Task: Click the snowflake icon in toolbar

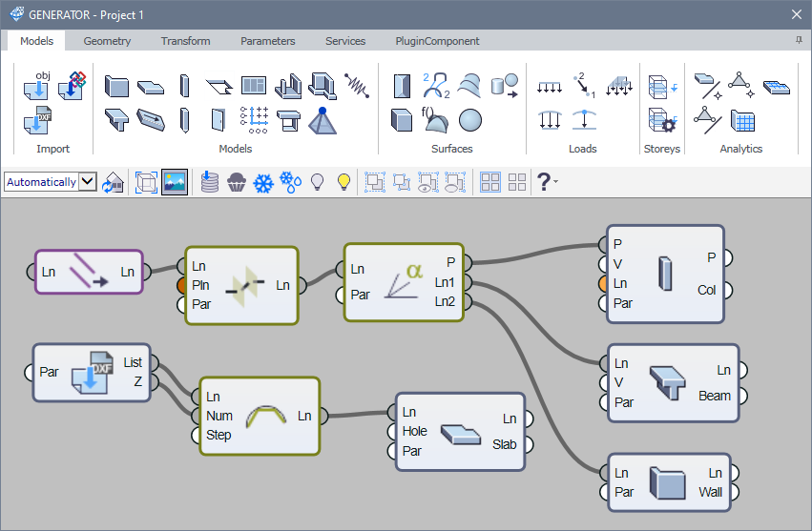Action: tap(262, 182)
